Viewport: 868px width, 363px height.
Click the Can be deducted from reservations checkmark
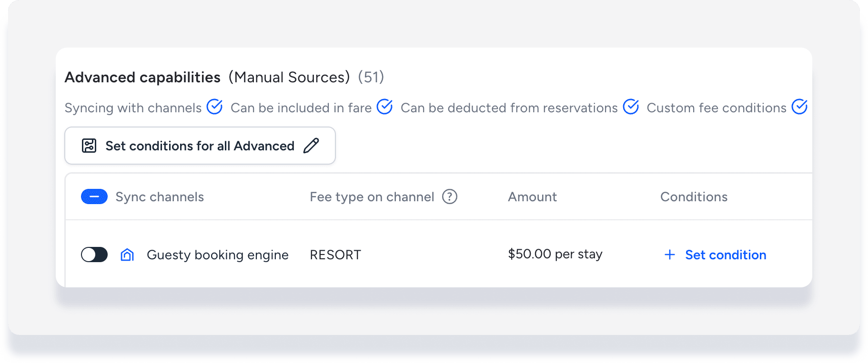pos(631,107)
